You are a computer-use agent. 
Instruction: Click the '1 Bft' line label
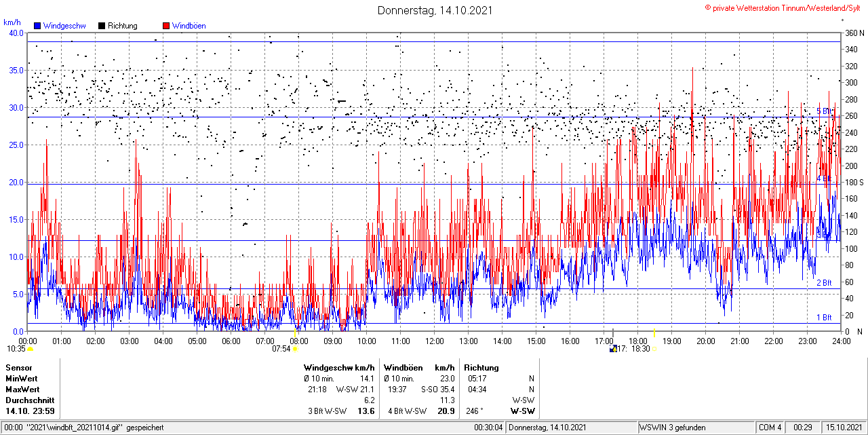[x=823, y=317]
